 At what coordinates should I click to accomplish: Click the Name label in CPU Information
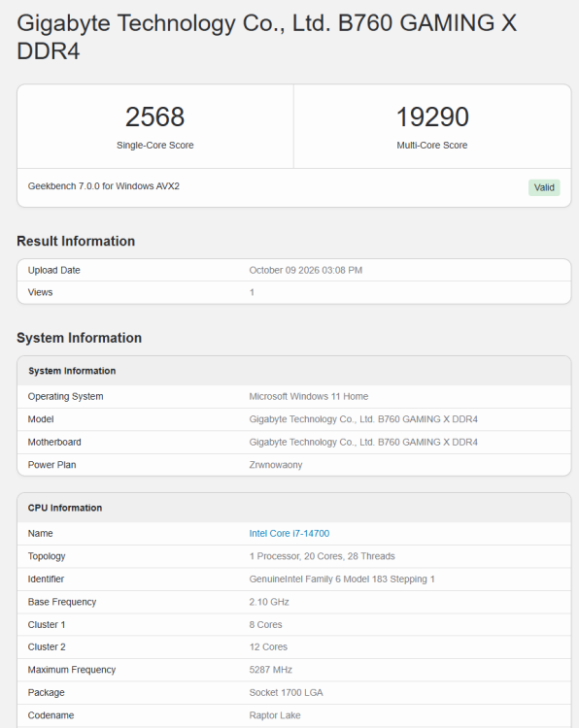click(x=41, y=534)
